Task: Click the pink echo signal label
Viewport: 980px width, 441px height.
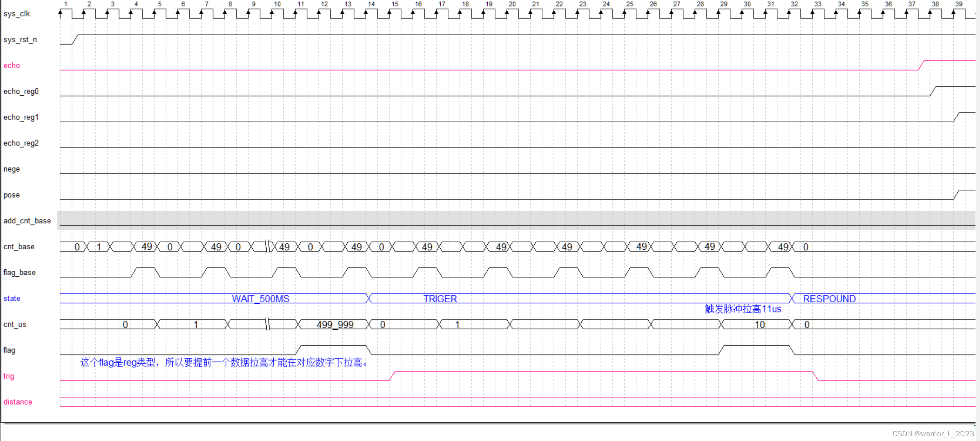Action: (x=12, y=65)
